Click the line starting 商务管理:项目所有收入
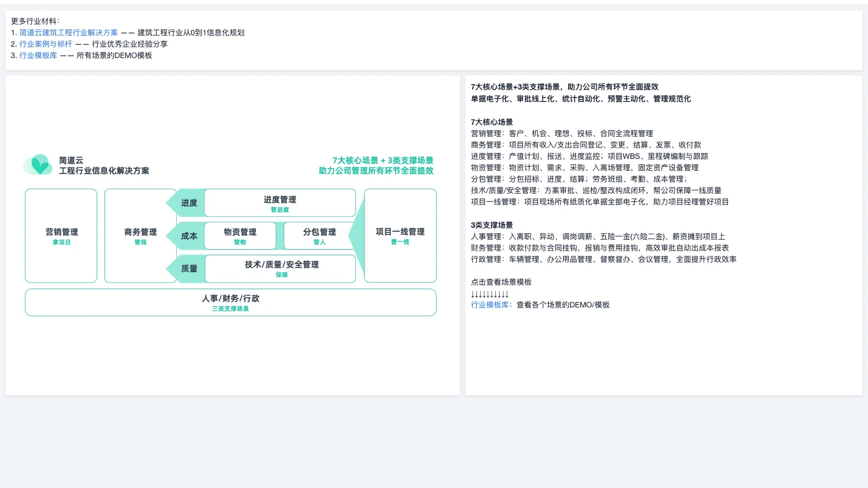Screen dimensions: 868x488 (x=586, y=145)
